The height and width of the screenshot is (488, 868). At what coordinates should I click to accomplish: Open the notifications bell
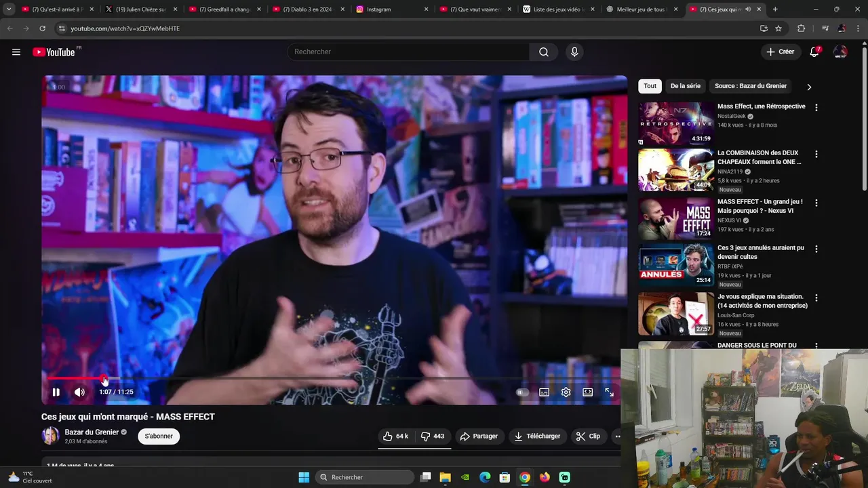coord(814,52)
